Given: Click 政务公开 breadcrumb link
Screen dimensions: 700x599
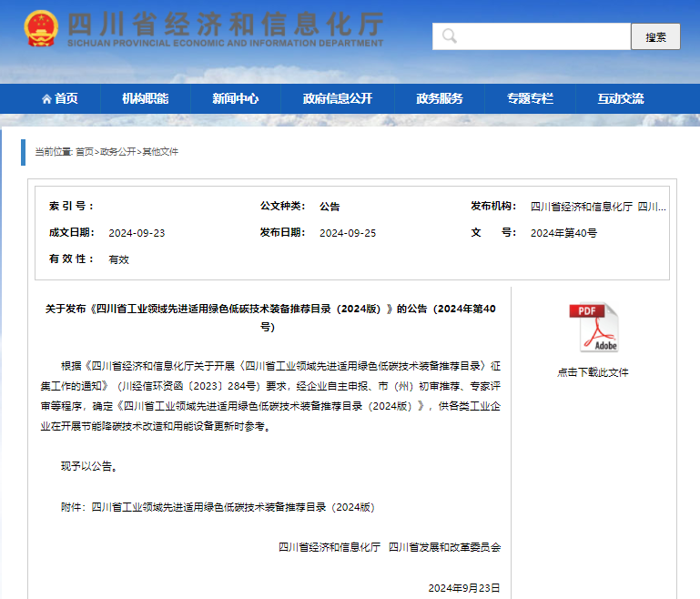Looking at the screenshot, I should coord(117,152).
